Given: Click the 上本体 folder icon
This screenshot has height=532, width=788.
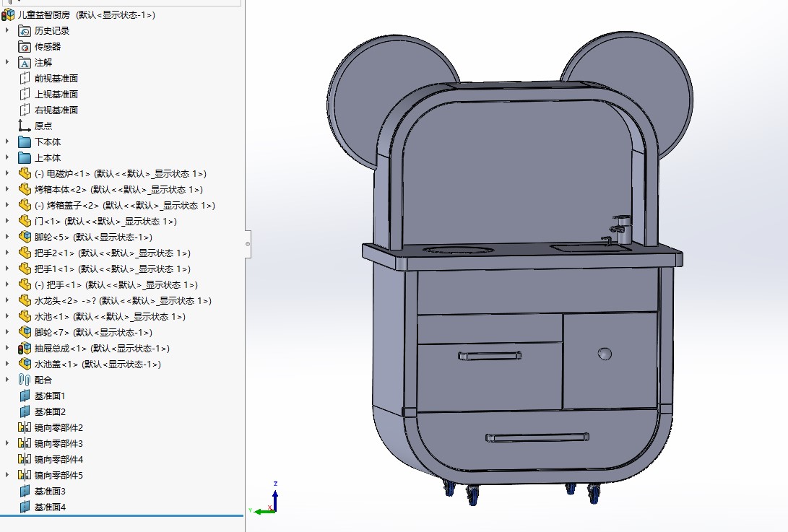Looking at the screenshot, I should (x=25, y=158).
